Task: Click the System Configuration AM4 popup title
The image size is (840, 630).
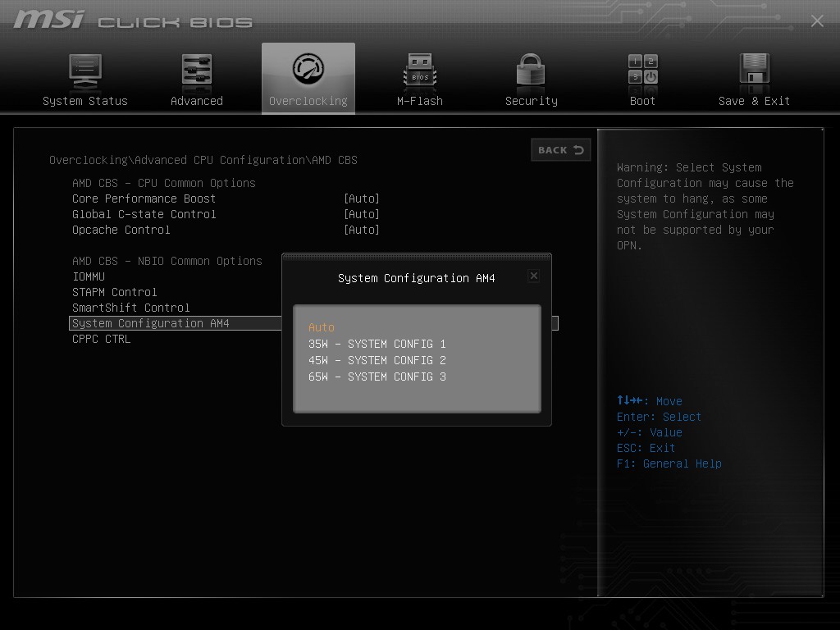Action: [x=416, y=279]
